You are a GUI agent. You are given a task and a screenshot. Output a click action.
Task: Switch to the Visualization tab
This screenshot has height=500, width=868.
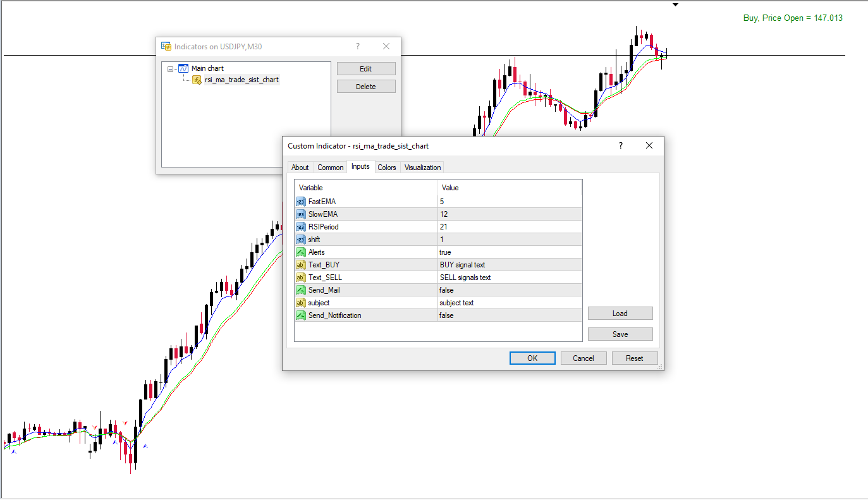point(422,168)
